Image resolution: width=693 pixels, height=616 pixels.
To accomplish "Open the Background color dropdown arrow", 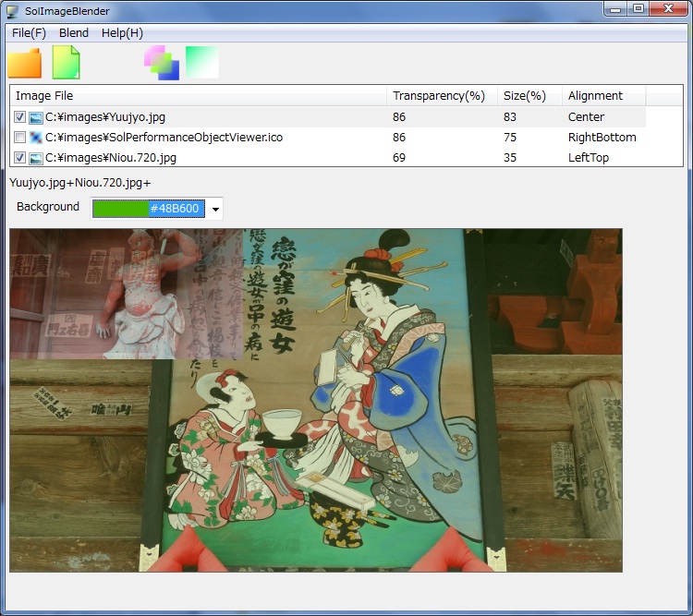I will tap(215, 209).
